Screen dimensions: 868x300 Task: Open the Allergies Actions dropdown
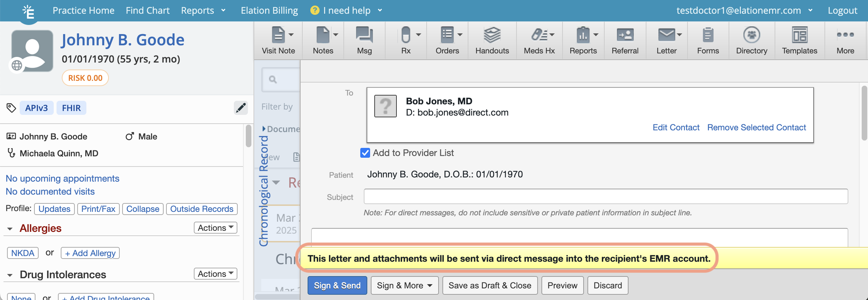point(216,228)
